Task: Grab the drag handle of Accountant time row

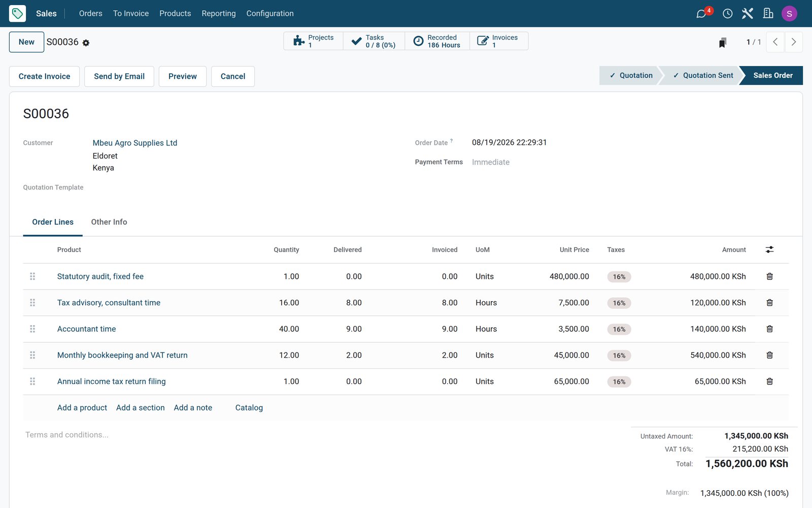Action: (32, 329)
